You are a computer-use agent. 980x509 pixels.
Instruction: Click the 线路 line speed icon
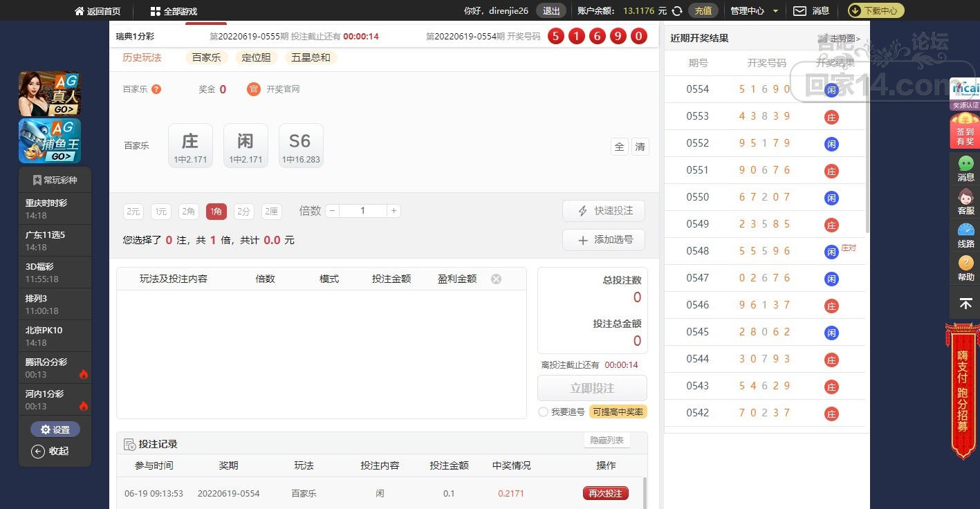pyautogui.click(x=965, y=234)
